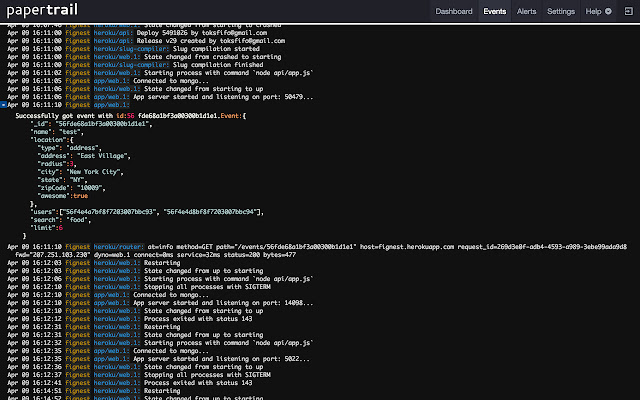640x400 pixels.
Task: Open the Settings page
Action: click(x=561, y=11)
